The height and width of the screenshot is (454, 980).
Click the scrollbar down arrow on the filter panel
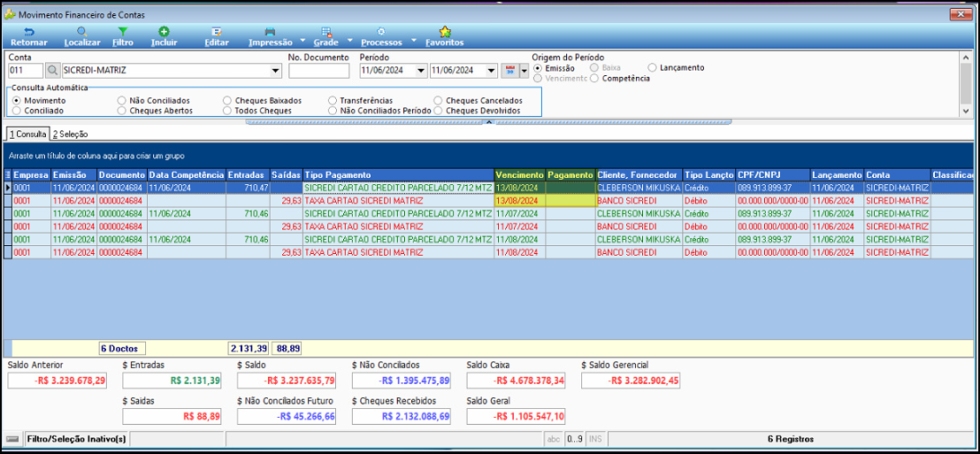tap(966, 111)
